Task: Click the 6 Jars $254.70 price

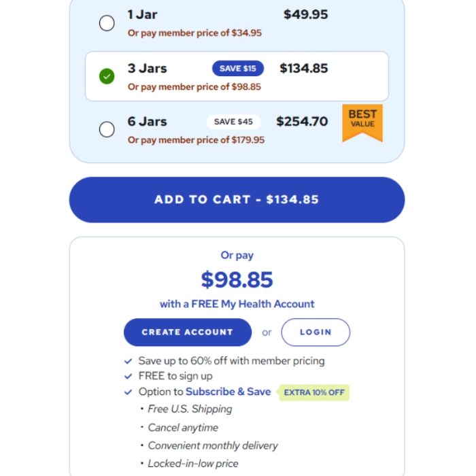Action: tap(302, 122)
